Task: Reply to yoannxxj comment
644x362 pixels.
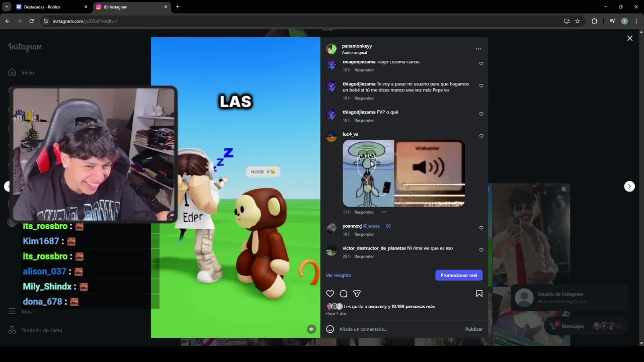Action: point(364,234)
